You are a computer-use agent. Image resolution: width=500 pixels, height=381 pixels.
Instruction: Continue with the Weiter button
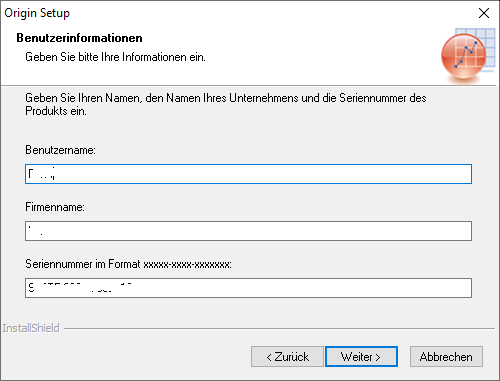click(x=361, y=357)
